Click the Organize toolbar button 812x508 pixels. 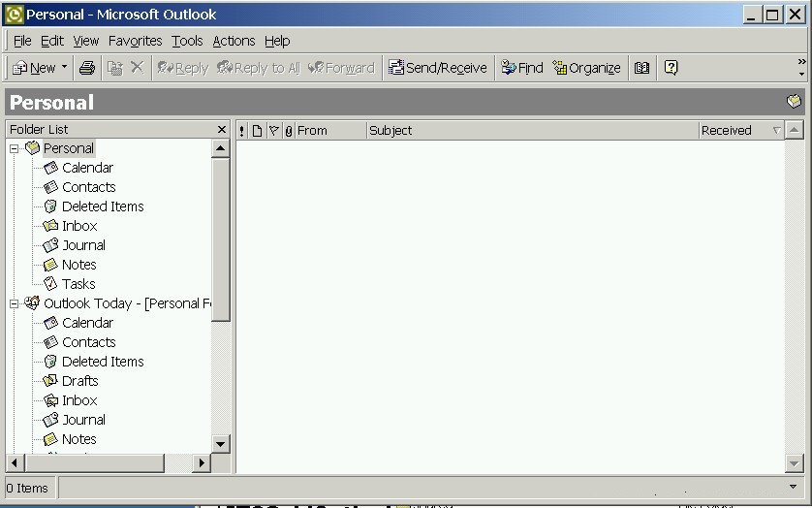point(586,68)
